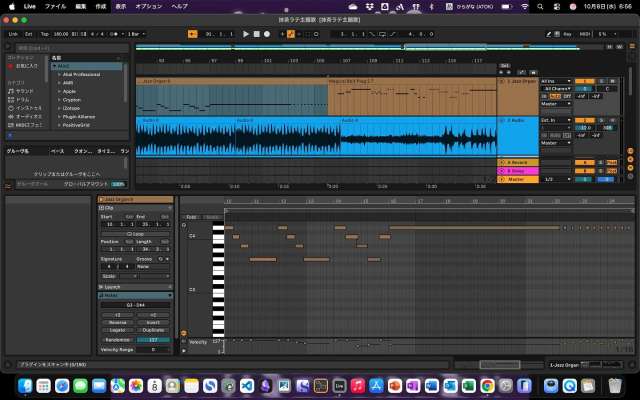The image size is (640, 400).
Task: Select ドラム category in browser sidebar
Action: point(23,100)
